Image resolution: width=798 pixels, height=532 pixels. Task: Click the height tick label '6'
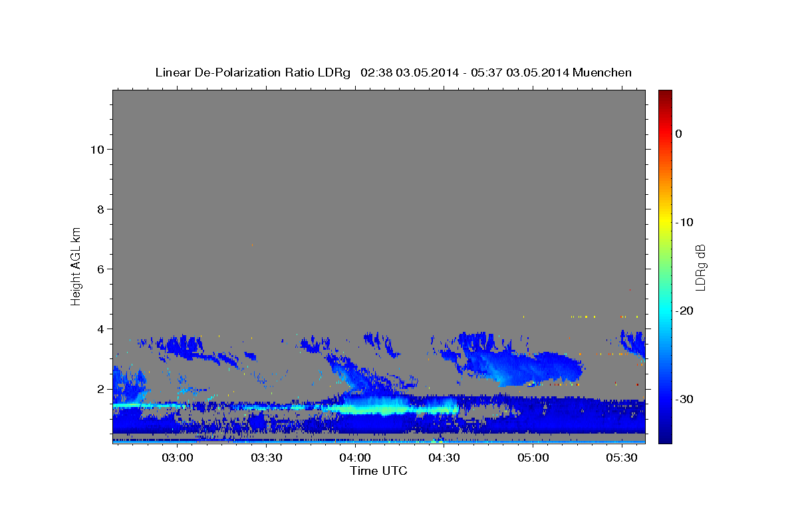point(101,269)
